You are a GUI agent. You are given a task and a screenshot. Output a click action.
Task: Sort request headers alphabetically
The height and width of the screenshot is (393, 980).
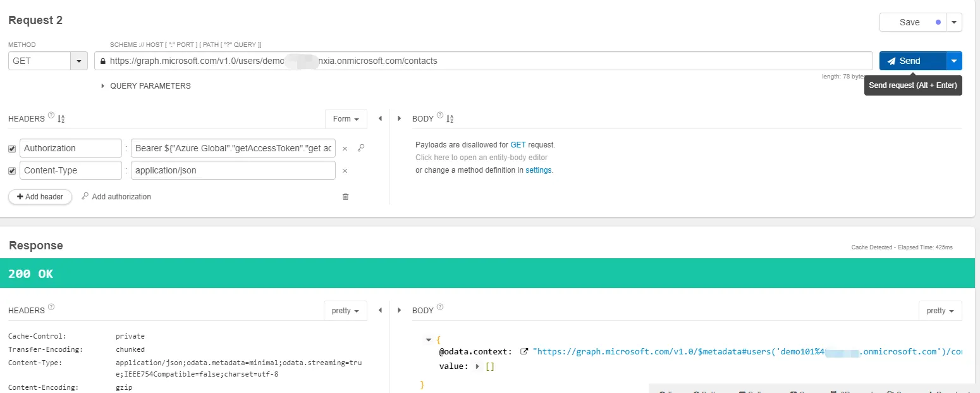[x=61, y=119]
